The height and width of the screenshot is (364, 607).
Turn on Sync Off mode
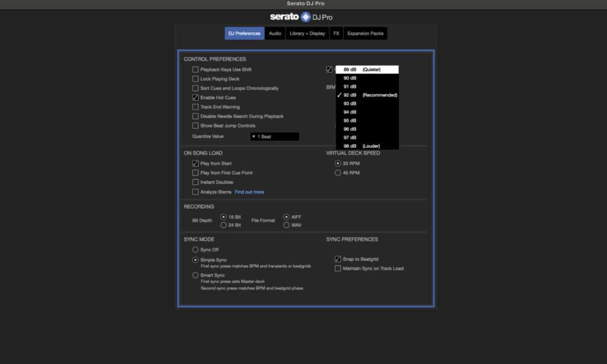click(x=196, y=250)
